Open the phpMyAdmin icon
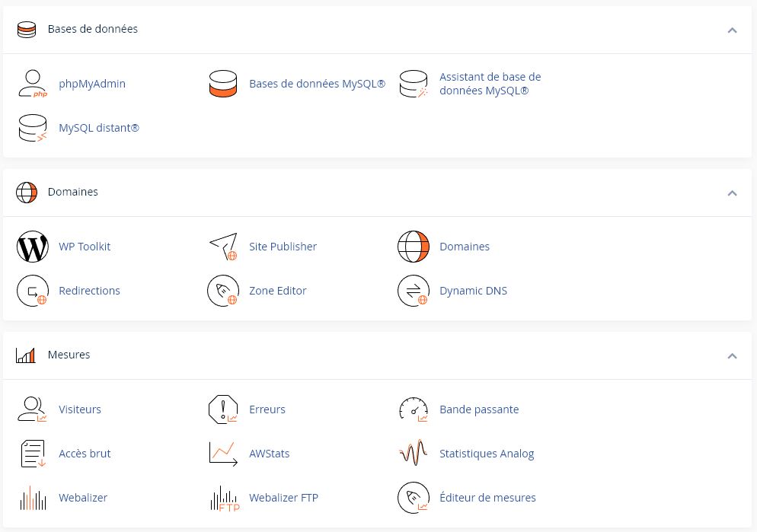The width and height of the screenshot is (757, 532). pos(32,84)
